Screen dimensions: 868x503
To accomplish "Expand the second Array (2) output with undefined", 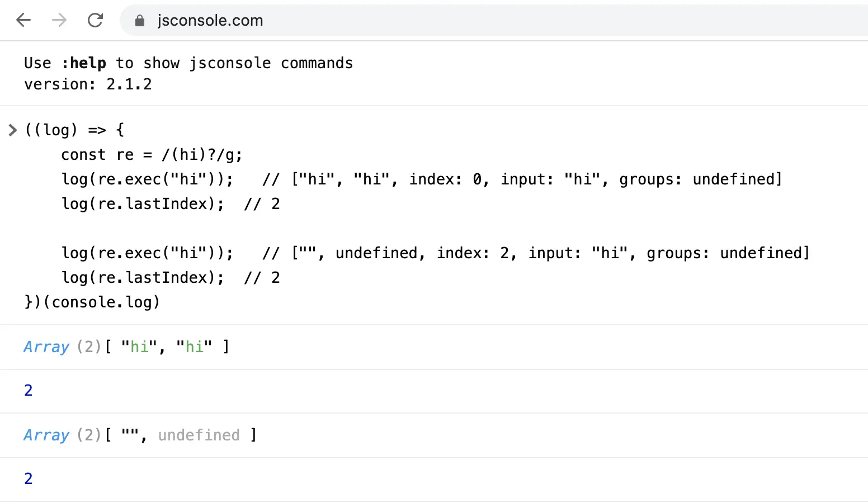I will (46, 435).
